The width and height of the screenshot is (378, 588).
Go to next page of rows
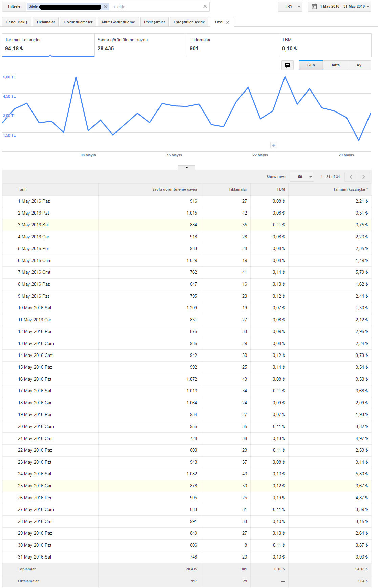click(363, 177)
